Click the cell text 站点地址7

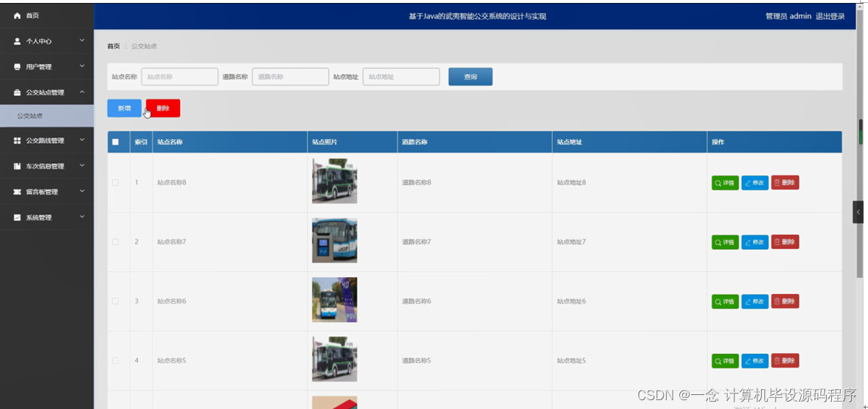click(x=572, y=242)
